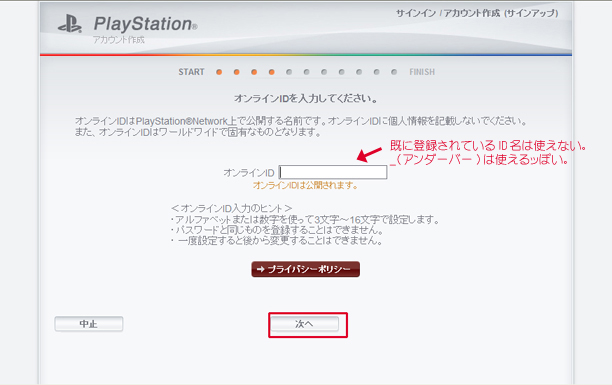
Task: Click the hint about 3文字〜16文字 length
Action: point(305,220)
